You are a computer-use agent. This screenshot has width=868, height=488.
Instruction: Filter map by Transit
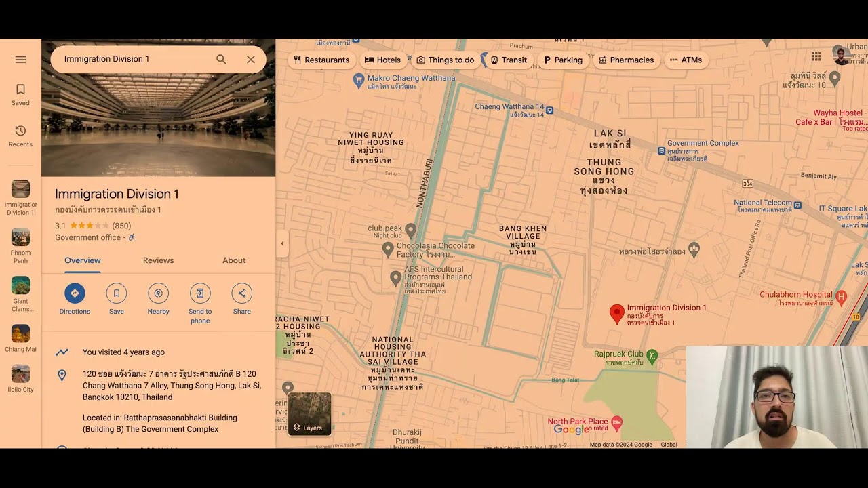click(x=509, y=60)
